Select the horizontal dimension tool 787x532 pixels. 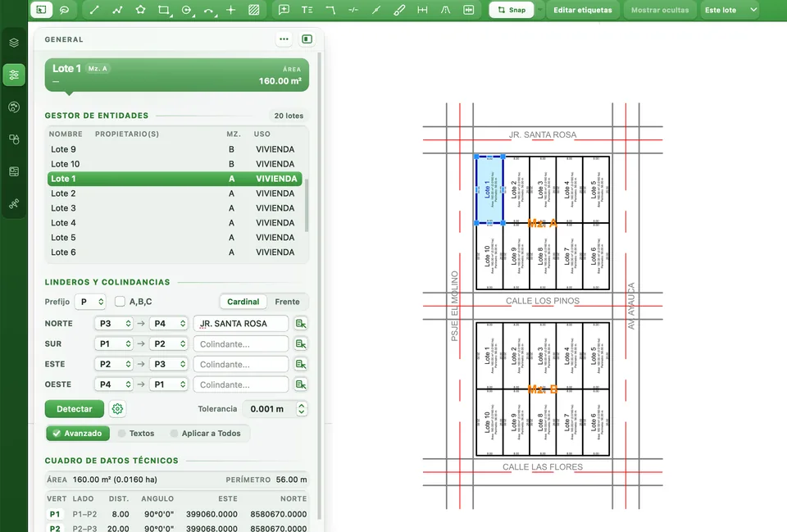(423, 10)
